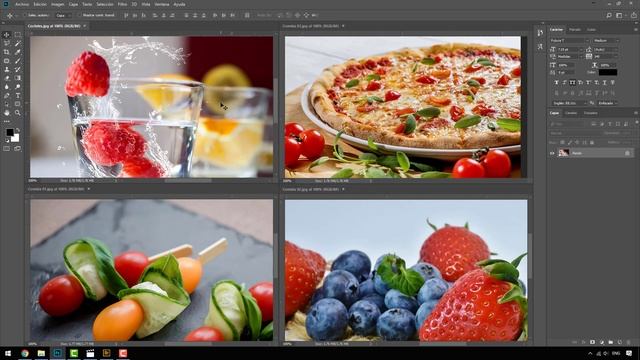Hide the Fondo layer with eye icon

coord(552,153)
